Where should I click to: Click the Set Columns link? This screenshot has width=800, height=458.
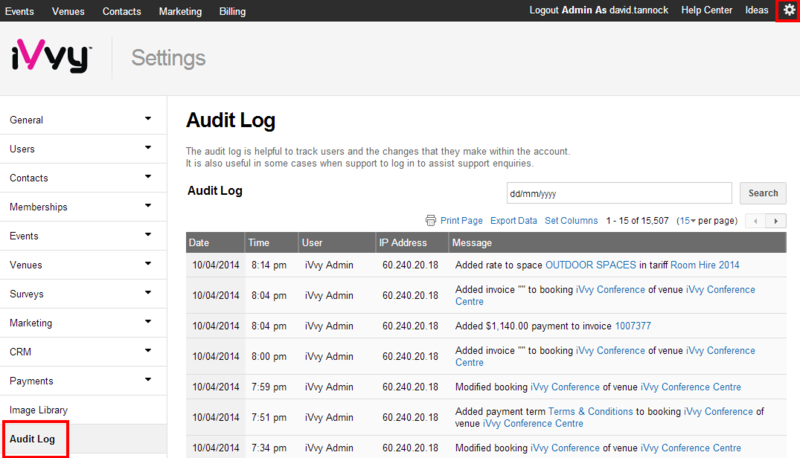pyautogui.click(x=571, y=221)
